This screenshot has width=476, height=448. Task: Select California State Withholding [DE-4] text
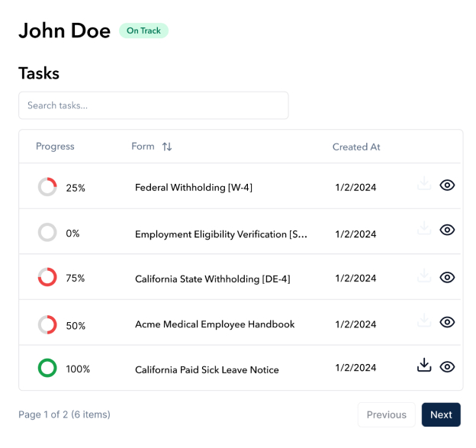[x=213, y=279]
